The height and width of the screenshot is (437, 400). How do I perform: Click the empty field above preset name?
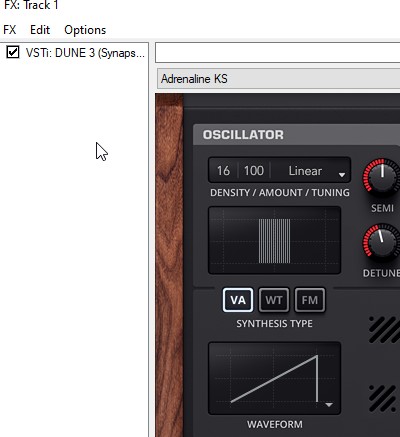click(278, 52)
